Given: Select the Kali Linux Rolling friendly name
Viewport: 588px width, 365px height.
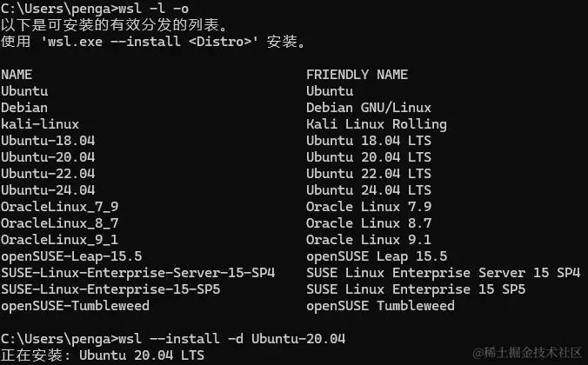Looking at the screenshot, I should tap(376, 124).
